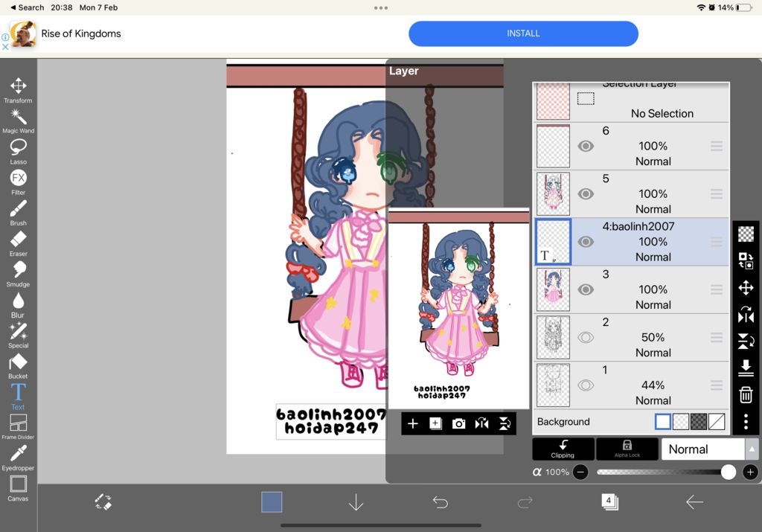Click the INSTALL button in the ad
The image size is (762, 532).
click(x=523, y=33)
